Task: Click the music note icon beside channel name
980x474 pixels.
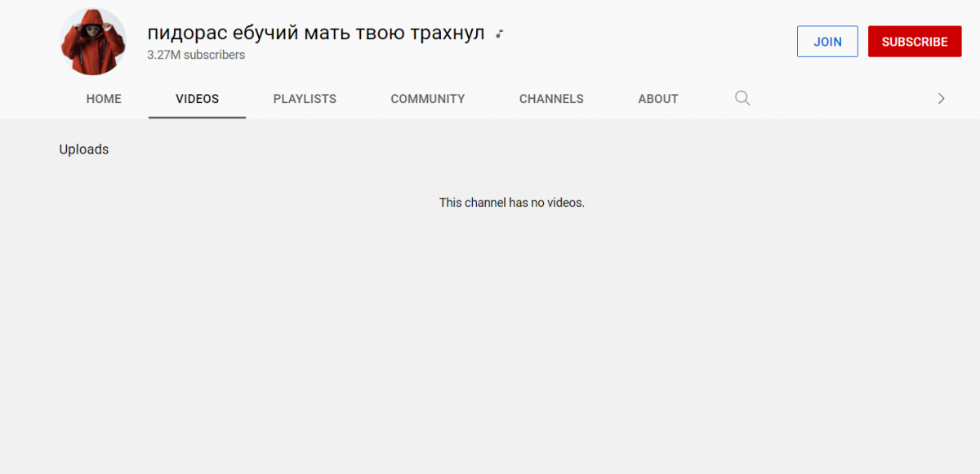Action: 499,34
